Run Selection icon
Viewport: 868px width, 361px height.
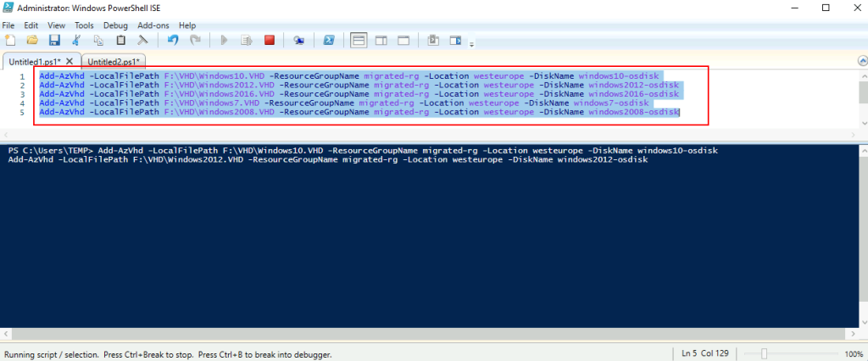pos(247,40)
